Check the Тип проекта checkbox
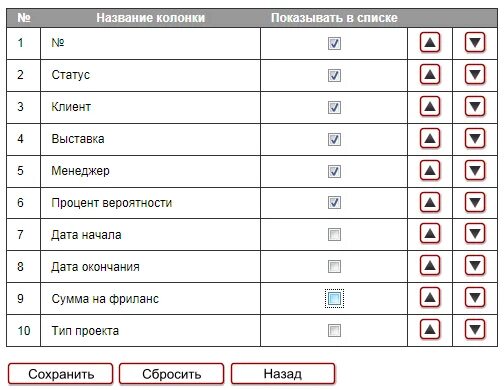 [334, 330]
